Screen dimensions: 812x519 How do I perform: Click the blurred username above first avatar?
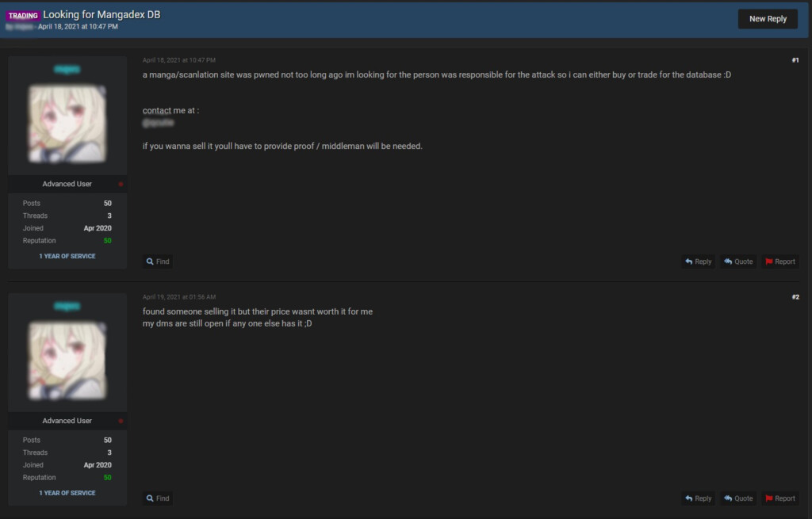[67, 69]
